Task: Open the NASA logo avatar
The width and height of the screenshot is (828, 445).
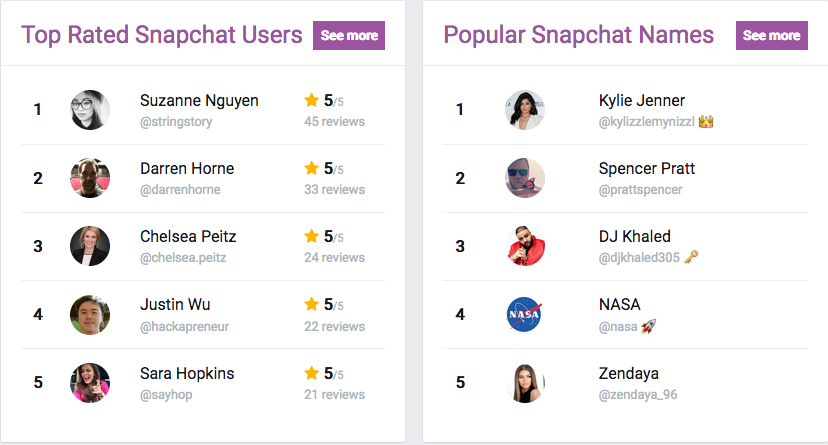Action: point(524,315)
